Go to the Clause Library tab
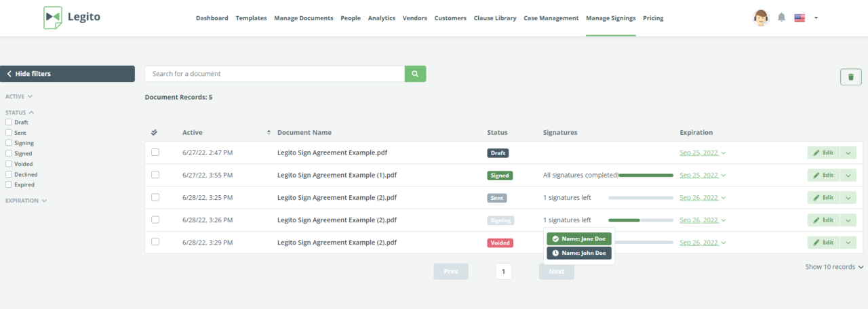The image size is (868, 309). click(x=495, y=18)
